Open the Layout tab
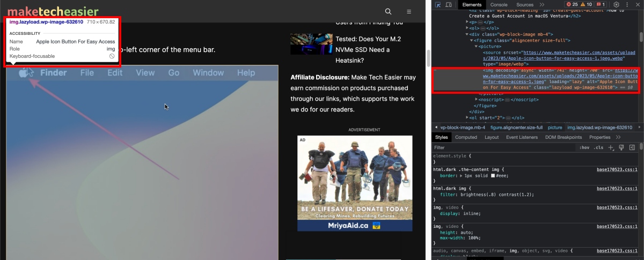 pos(492,137)
